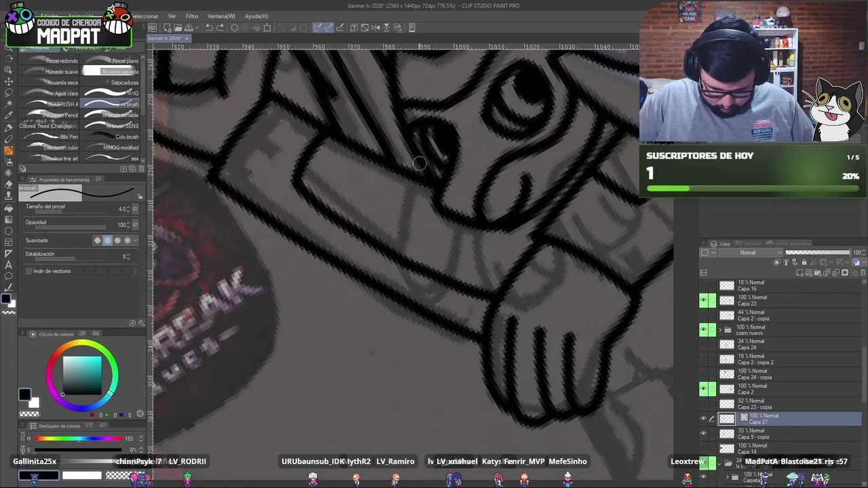
Task: Select the Eyedropper tool
Action: tap(9, 116)
